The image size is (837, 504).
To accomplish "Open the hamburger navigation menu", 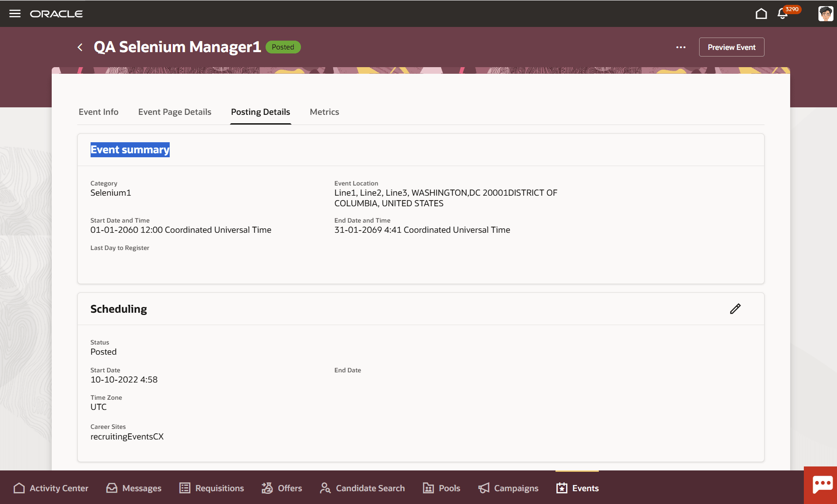I will 15,14.
